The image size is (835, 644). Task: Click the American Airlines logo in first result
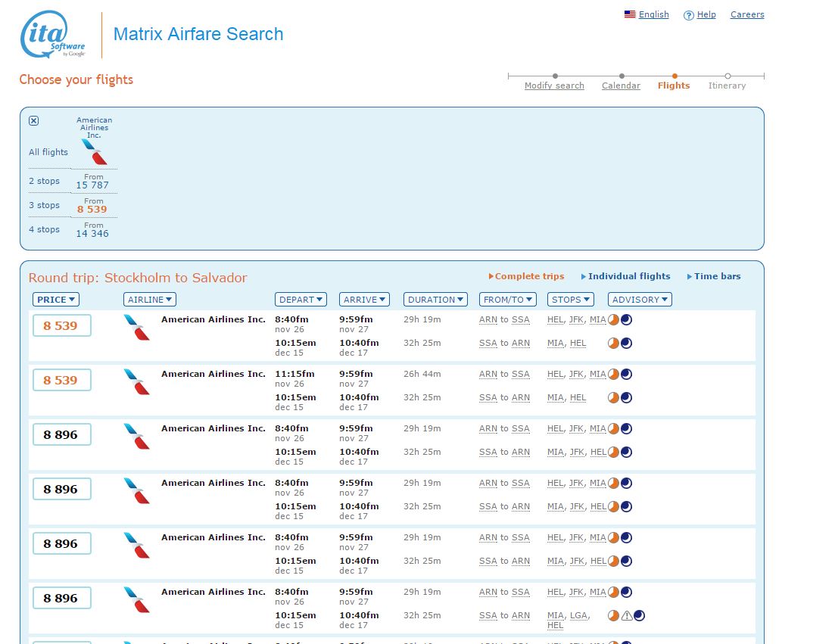(137, 328)
